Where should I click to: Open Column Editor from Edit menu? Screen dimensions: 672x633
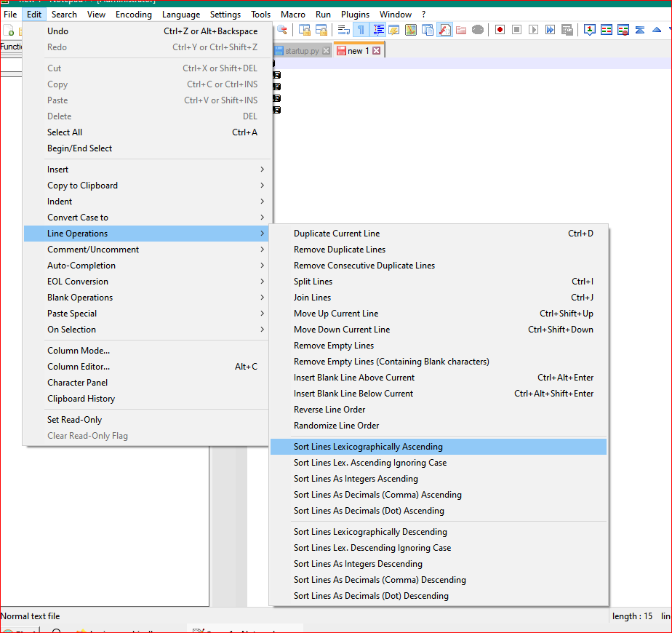[x=148, y=366]
